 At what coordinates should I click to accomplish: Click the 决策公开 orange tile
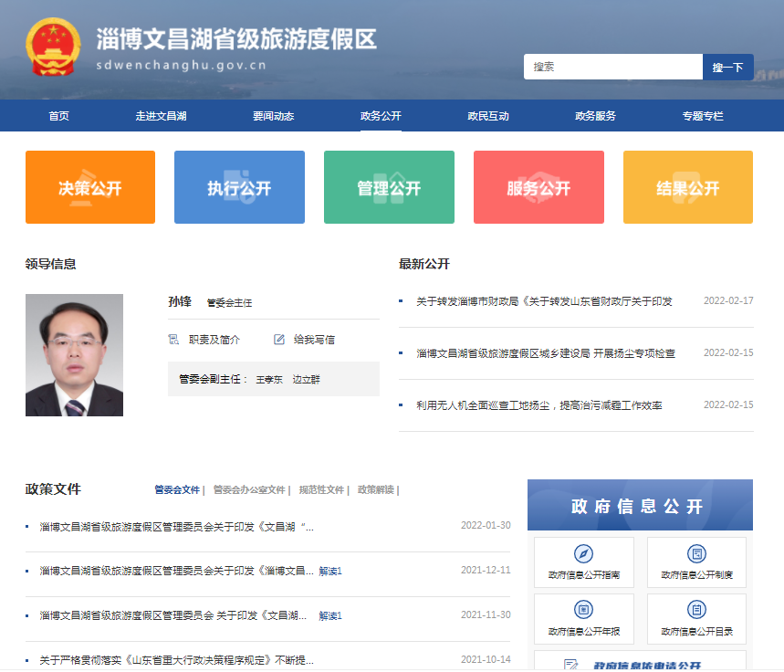[x=90, y=187]
